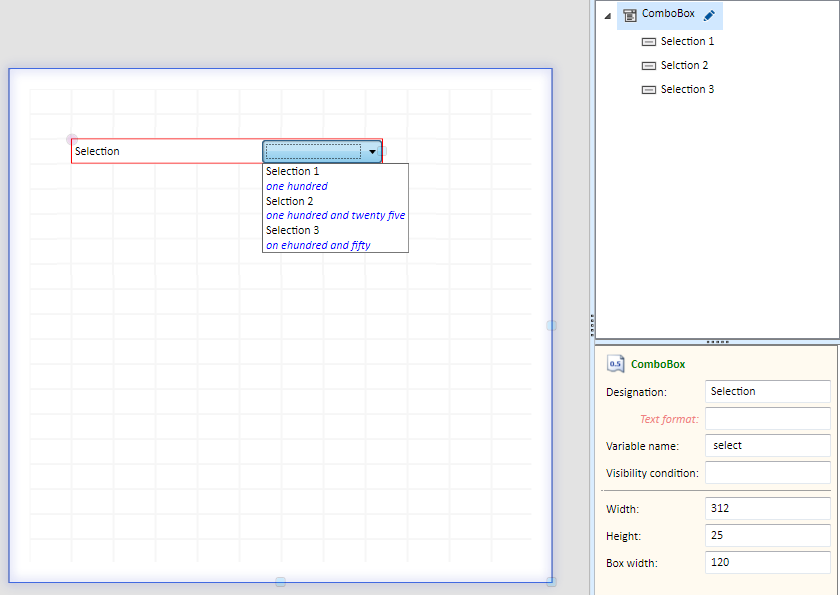
Task: Click the Visibility condition field
Action: [767, 473]
